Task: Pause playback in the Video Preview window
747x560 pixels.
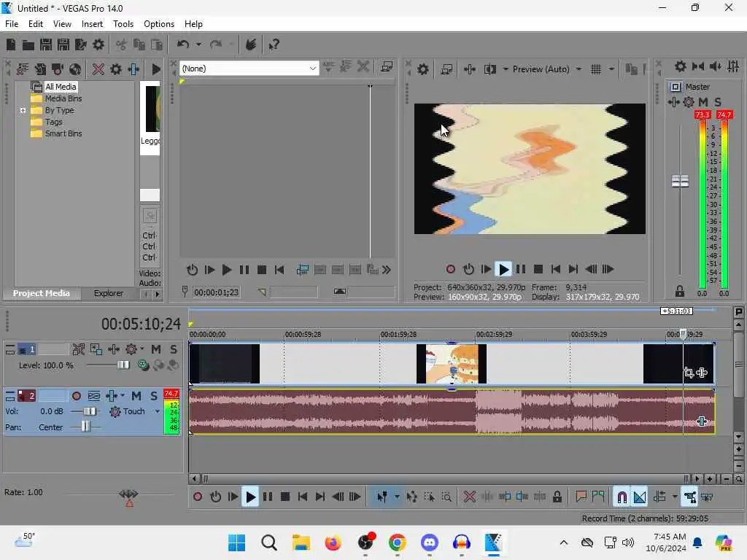Action: pyautogui.click(x=521, y=270)
